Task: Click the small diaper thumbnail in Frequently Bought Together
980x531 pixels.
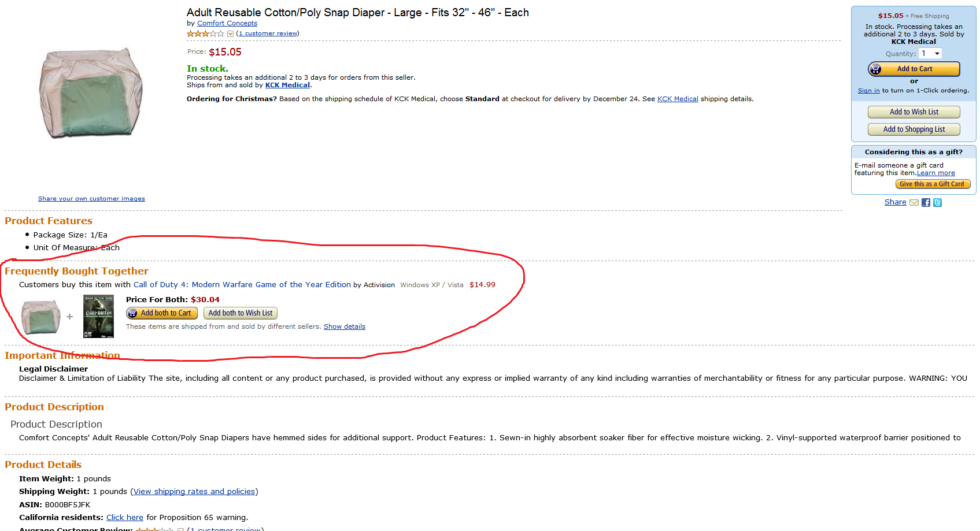Action: pos(40,317)
